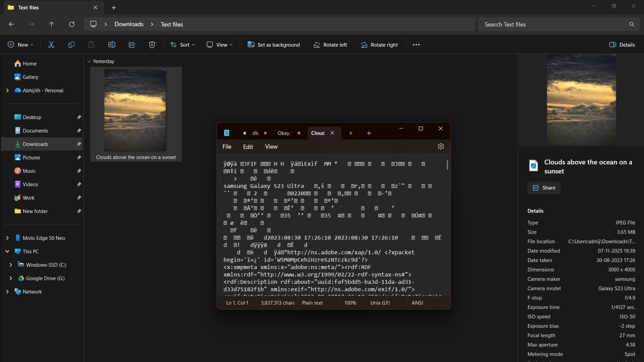Click the Rotate right button
The height and width of the screenshot is (362, 644).
tap(379, 45)
